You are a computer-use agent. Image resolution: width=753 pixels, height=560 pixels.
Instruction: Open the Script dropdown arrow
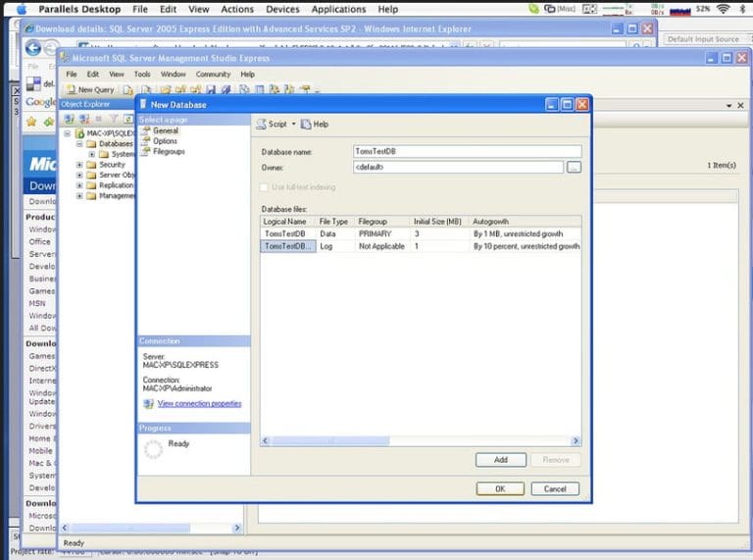click(293, 125)
